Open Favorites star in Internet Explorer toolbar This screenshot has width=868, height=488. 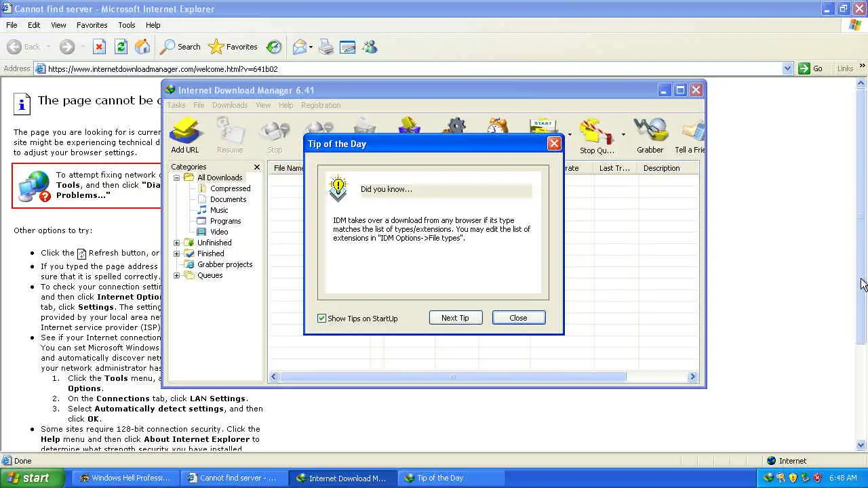pyautogui.click(x=233, y=47)
